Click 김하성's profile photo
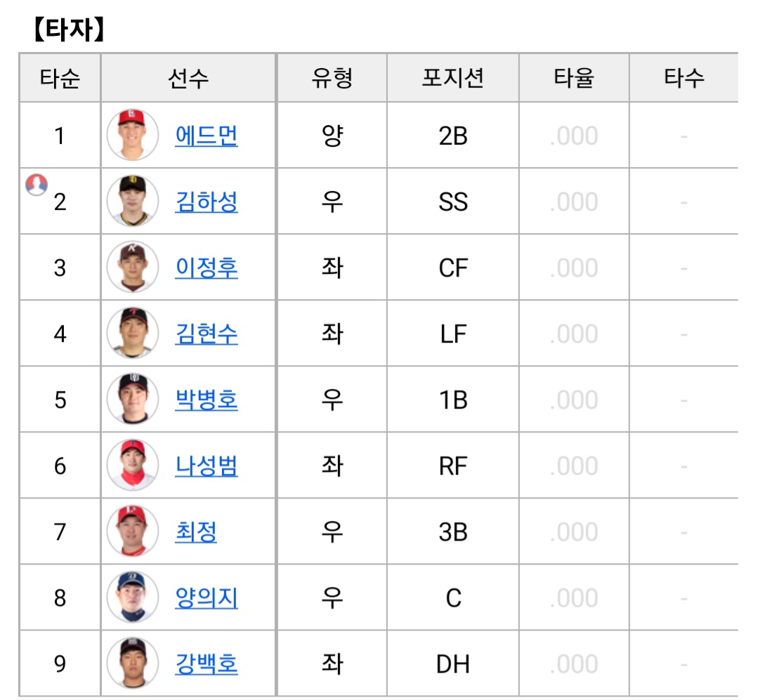The image size is (758, 700). coord(133,201)
